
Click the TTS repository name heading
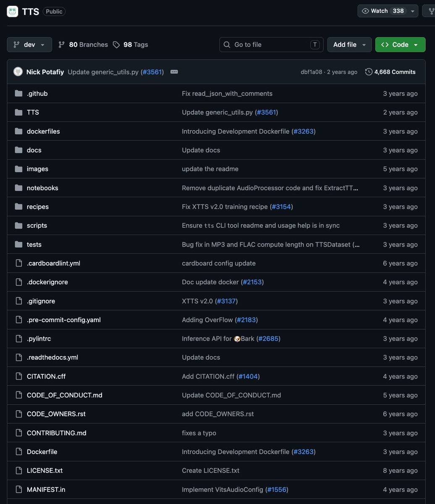click(x=31, y=11)
